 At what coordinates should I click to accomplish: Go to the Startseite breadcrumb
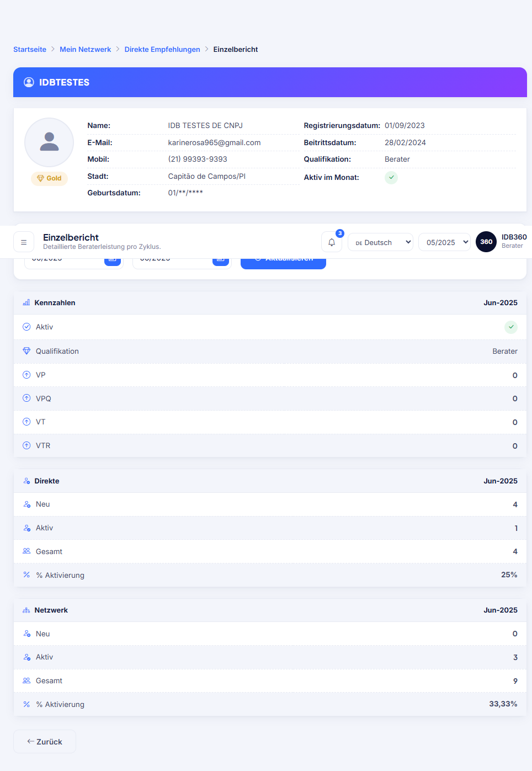30,50
